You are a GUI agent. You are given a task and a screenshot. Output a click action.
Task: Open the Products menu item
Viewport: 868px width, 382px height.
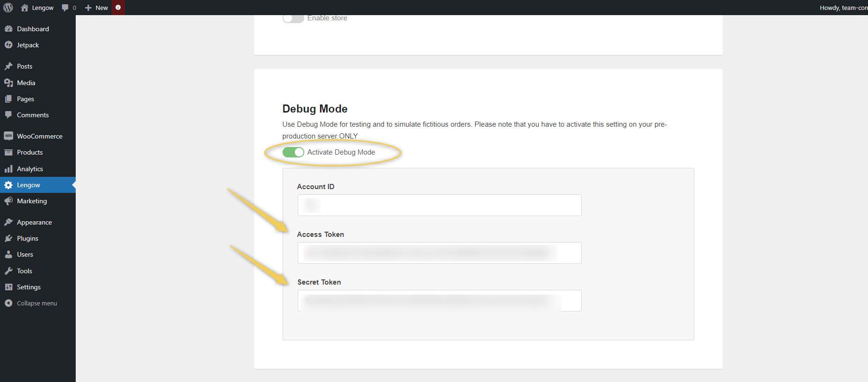point(30,152)
